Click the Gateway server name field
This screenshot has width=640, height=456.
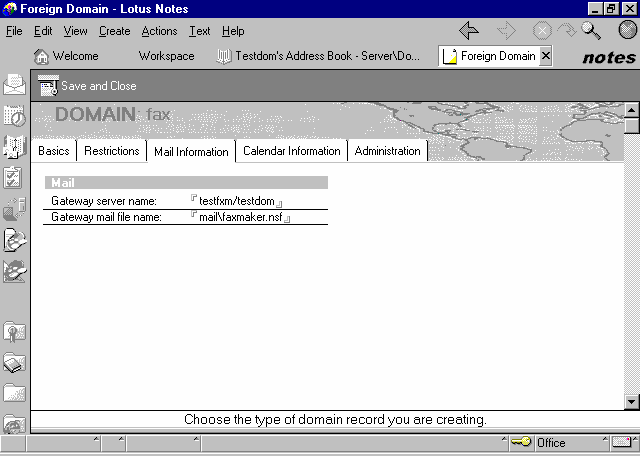click(237, 201)
